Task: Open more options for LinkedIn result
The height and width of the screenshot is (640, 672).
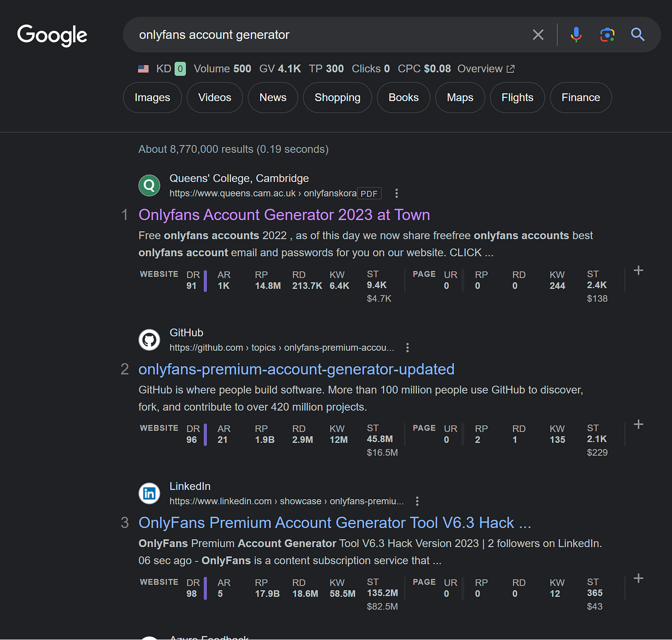Action: click(x=417, y=501)
